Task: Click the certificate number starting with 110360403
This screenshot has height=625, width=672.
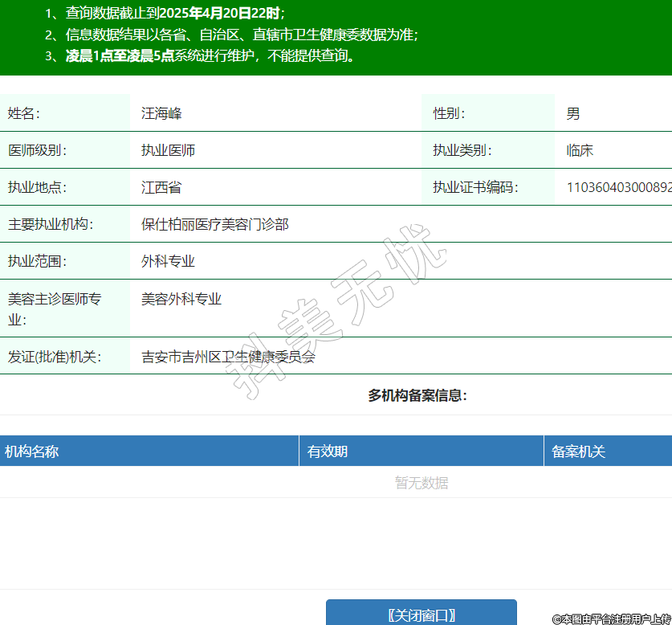Action: pos(618,187)
